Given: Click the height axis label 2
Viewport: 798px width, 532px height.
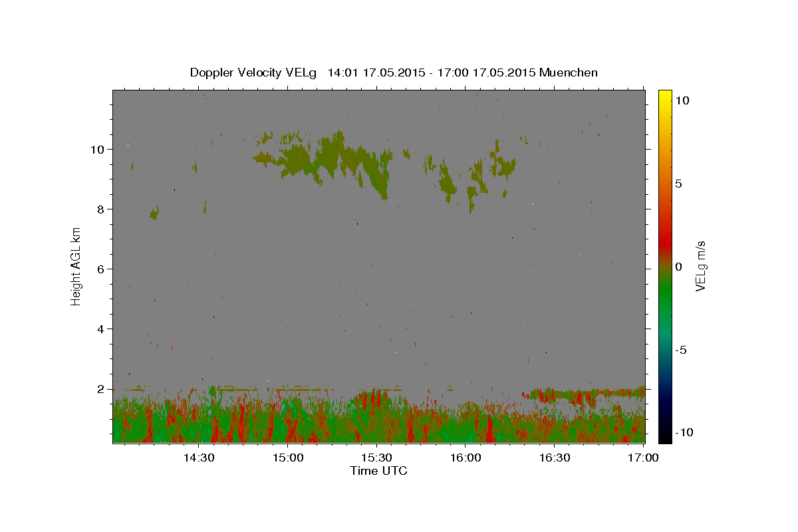Looking at the screenshot, I should click(x=100, y=388).
